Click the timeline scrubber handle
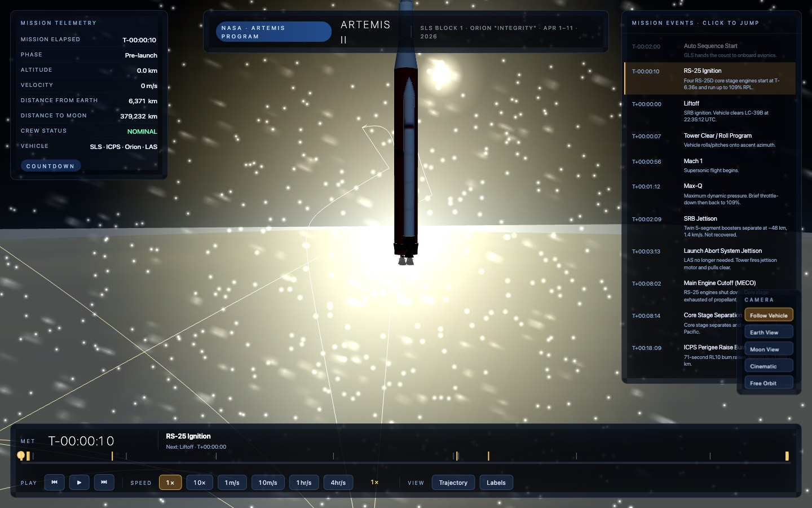Screen dimensions: 812x508 click(21, 455)
